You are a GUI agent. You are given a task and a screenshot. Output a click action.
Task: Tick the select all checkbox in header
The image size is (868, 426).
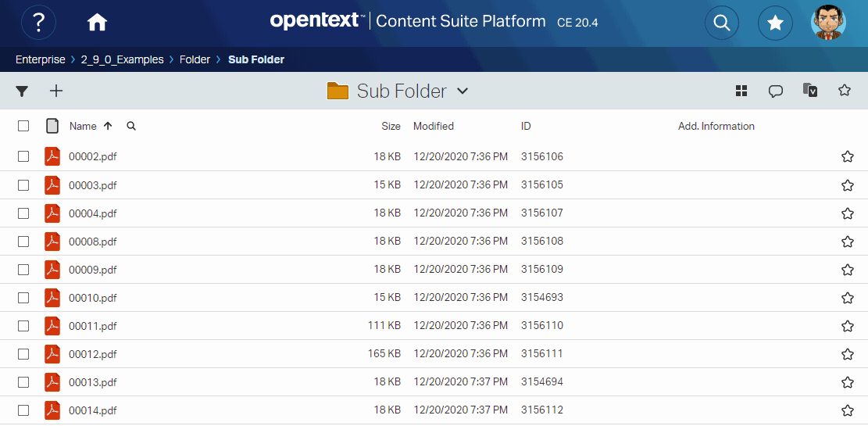[23, 126]
